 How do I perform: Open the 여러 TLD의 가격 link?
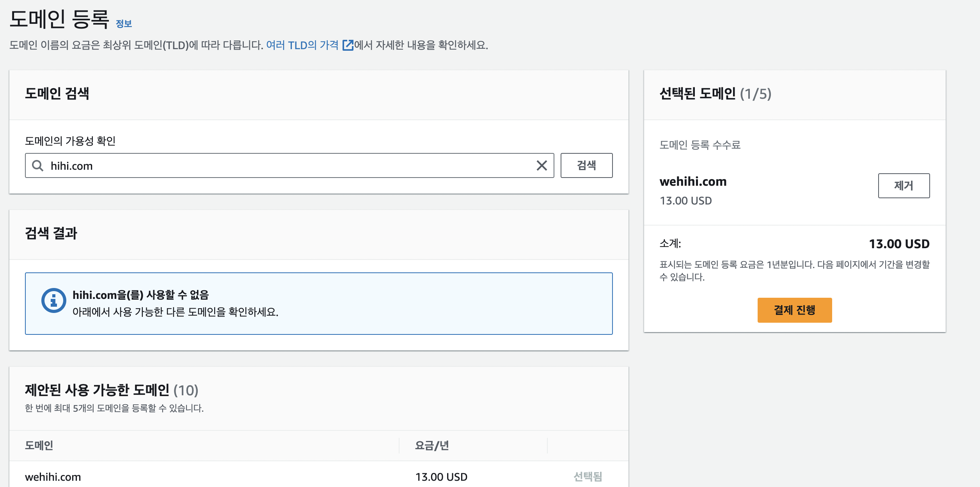[x=302, y=45]
